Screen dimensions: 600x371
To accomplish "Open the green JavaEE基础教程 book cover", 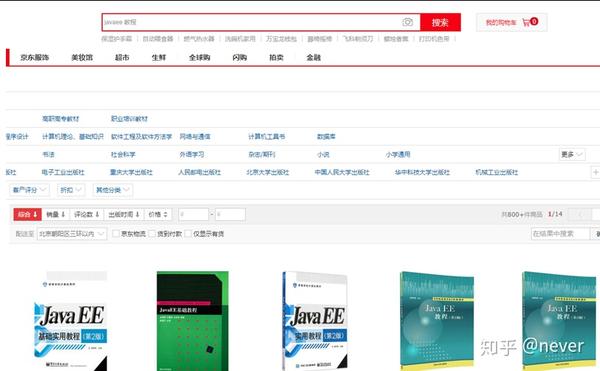I will 192,321.
